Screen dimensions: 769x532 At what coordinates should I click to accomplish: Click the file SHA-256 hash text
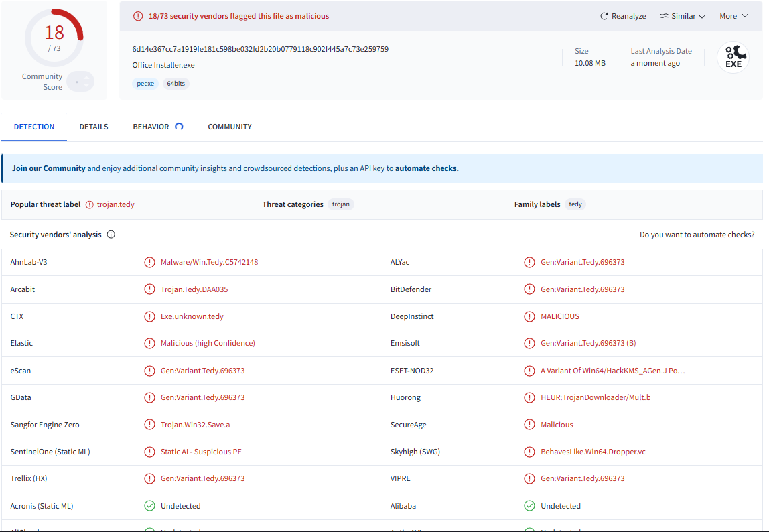point(261,49)
